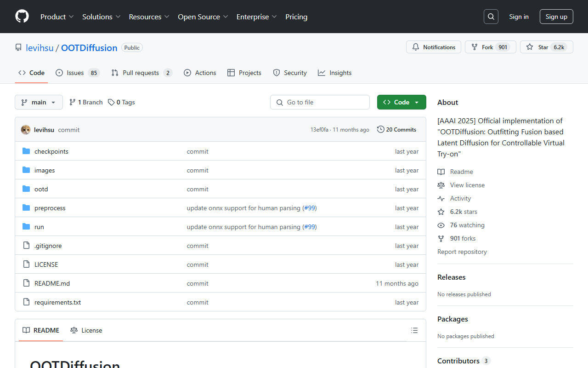Click the fork icon beside 901 forks

pyautogui.click(x=441, y=238)
